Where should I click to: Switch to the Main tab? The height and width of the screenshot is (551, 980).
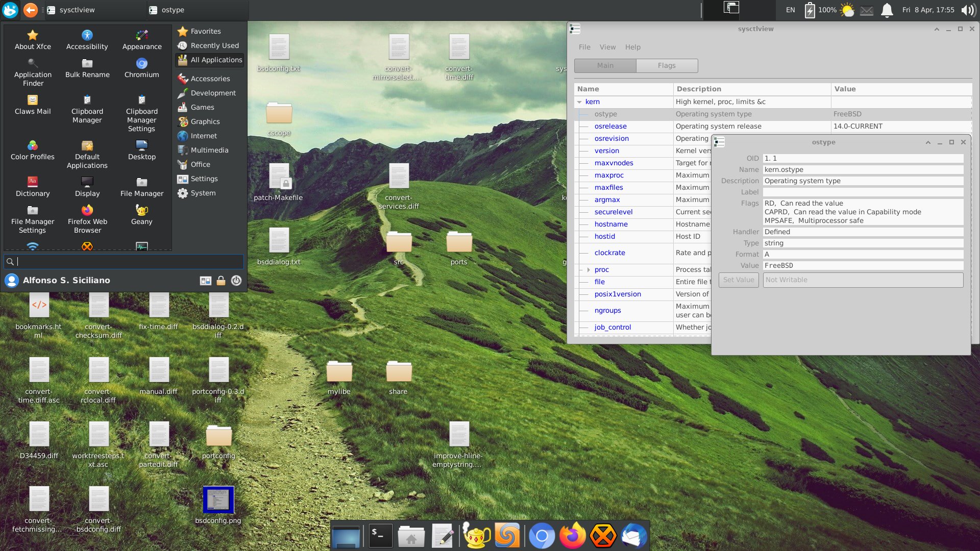tap(605, 65)
